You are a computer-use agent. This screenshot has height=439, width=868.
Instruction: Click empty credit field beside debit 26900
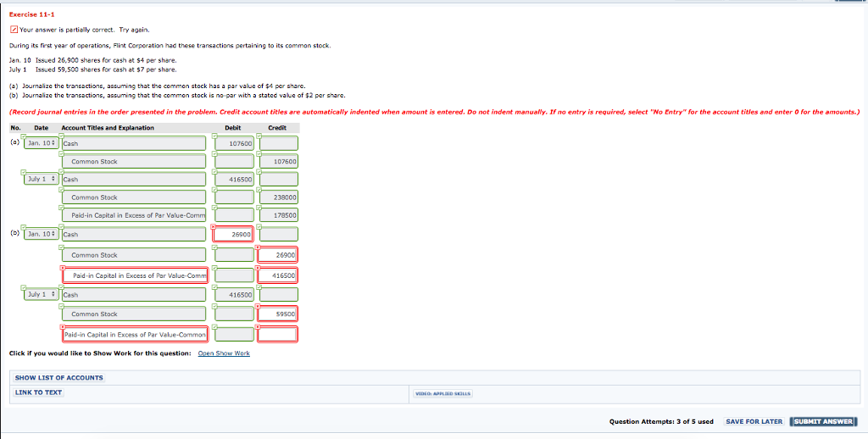click(278, 234)
